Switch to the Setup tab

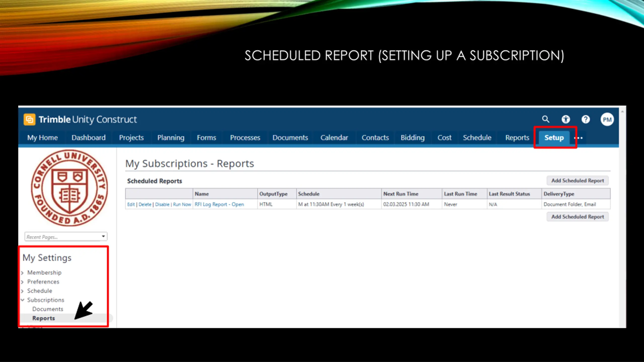[554, 138]
